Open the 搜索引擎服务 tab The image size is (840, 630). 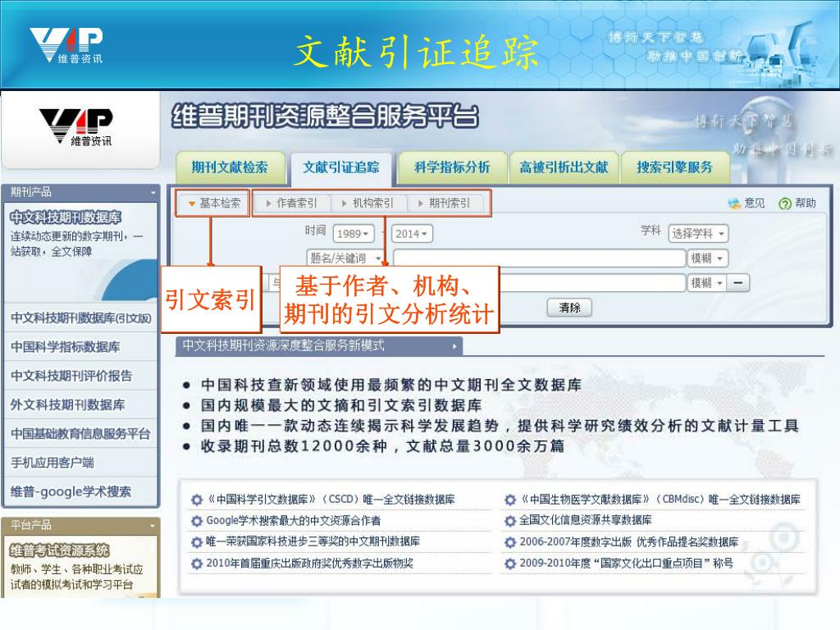tap(674, 167)
